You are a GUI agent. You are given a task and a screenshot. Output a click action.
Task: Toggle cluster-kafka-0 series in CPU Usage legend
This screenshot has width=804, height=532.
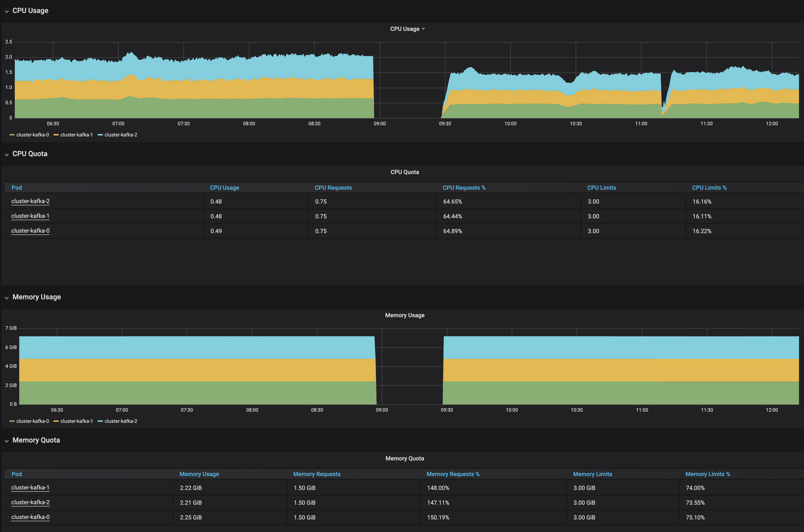point(33,135)
